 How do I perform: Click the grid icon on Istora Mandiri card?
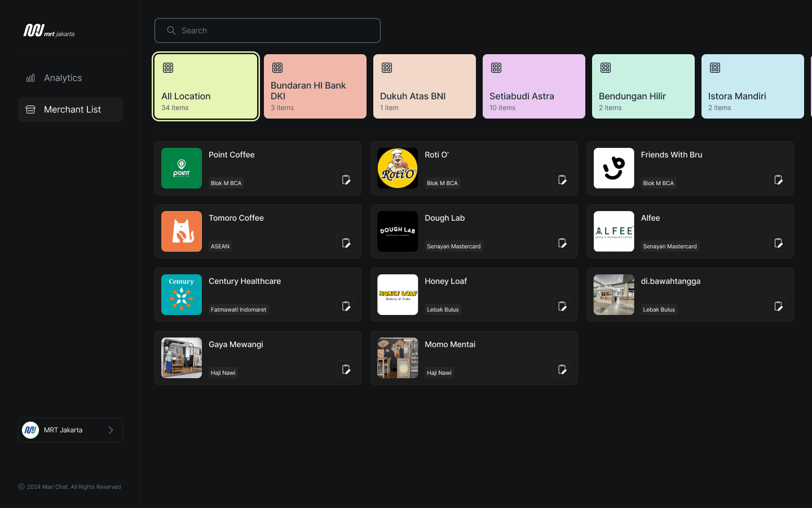tap(715, 68)
